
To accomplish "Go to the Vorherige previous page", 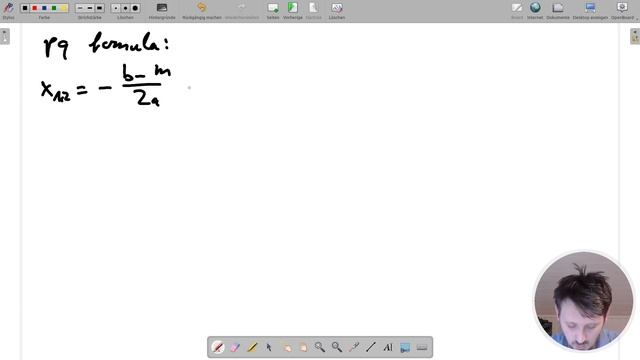I will [x=293, y=10].
